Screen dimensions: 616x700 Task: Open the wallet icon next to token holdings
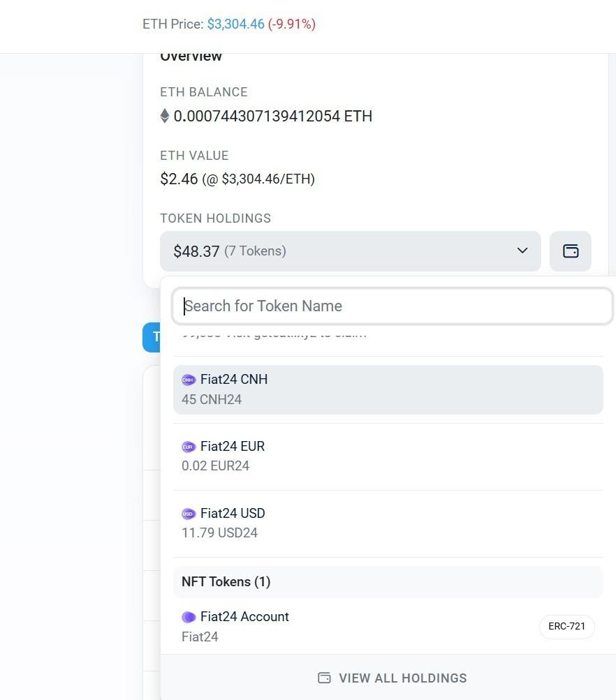click(x=571, y=251)
